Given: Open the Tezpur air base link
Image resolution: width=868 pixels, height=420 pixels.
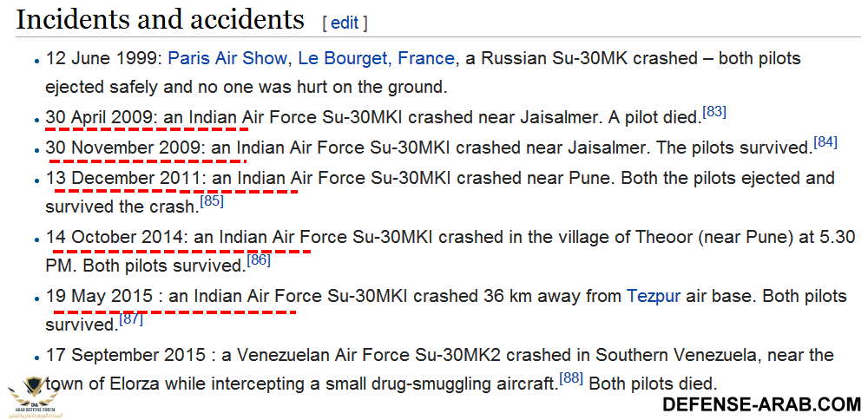Looking at the screenshot, I should 654,296.
